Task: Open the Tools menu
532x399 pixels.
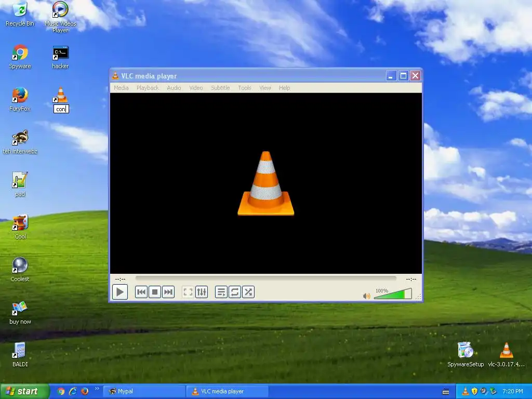Action: click(x=244, y=88)
